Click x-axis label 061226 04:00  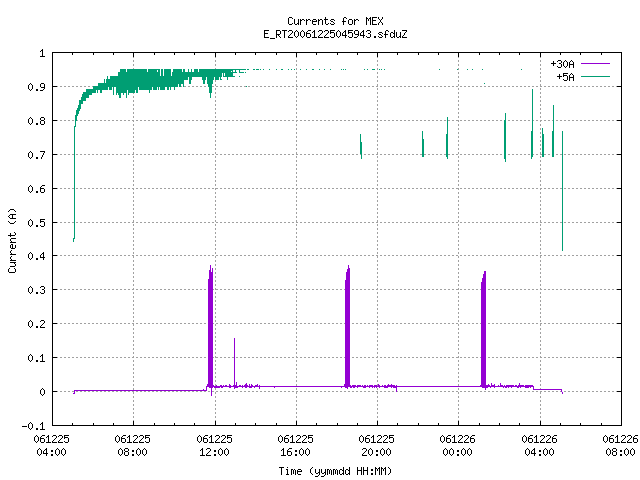pyautogui.click(x=540, y=445)
